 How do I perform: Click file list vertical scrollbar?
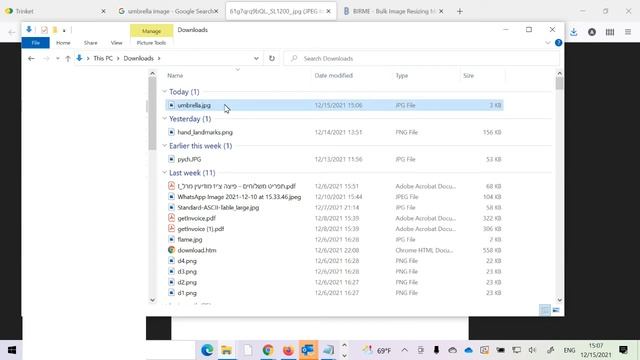pyautogui.click(x=559, y=83)
